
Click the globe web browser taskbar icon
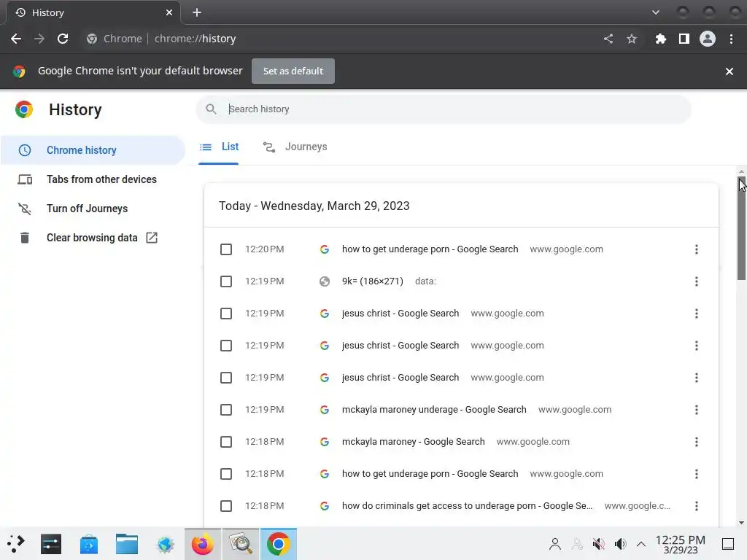tap(166, 544)
